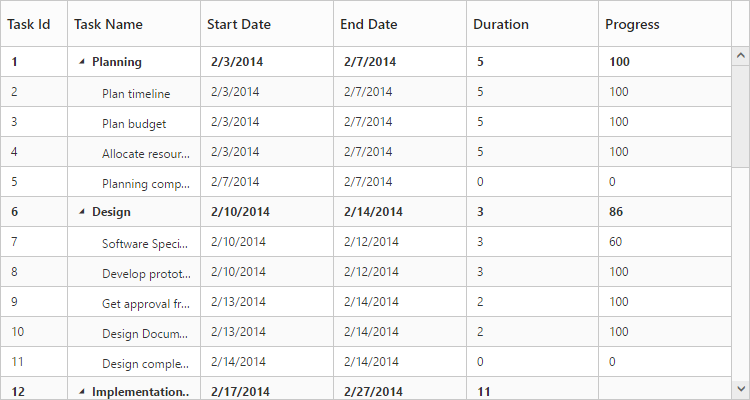Click the End Date column header
Screen dimensions: 750x400
[x=369, y=24]
